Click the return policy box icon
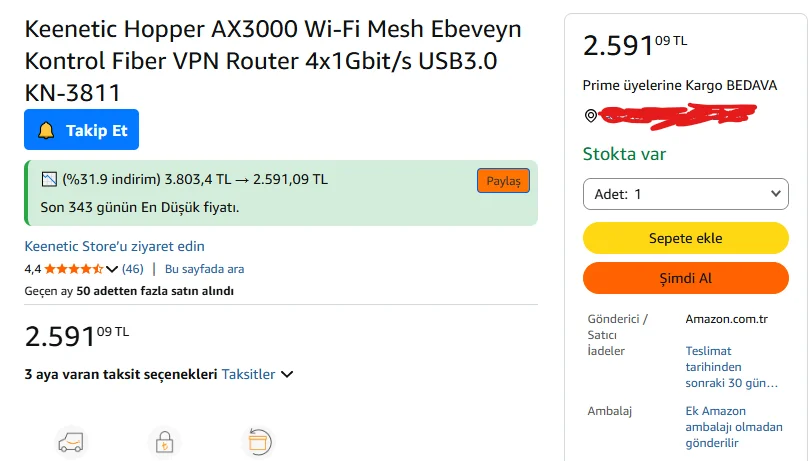 258,442
